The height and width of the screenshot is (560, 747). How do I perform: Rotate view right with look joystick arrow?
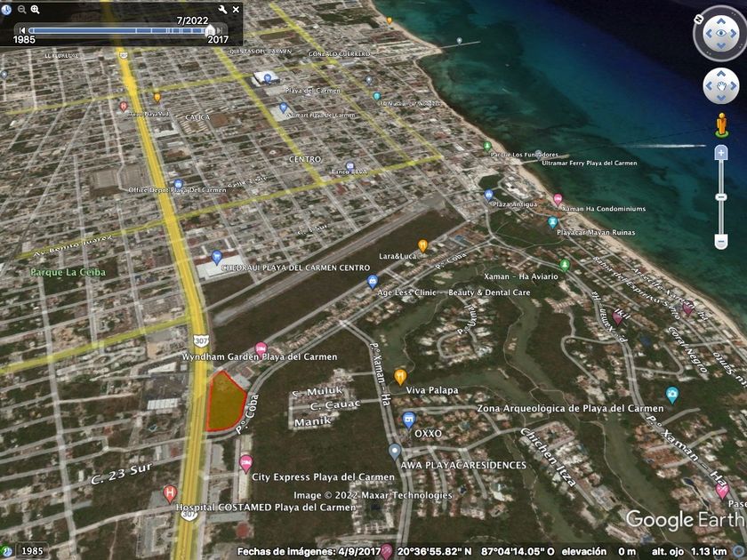click(735, 34)
